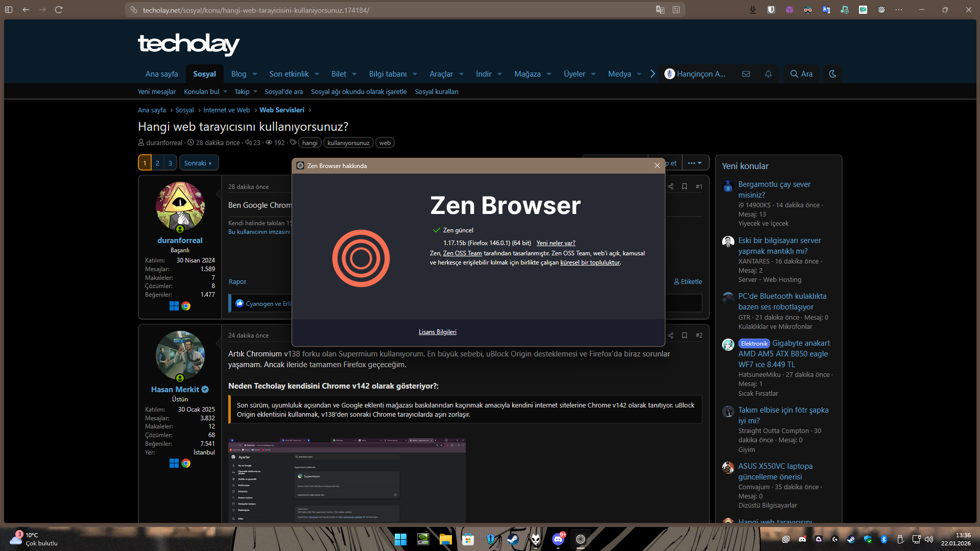The height and width of the screenshot is (551, 980).
Task: Open the downloads arrow icon
Action: (x=753, y=10)
